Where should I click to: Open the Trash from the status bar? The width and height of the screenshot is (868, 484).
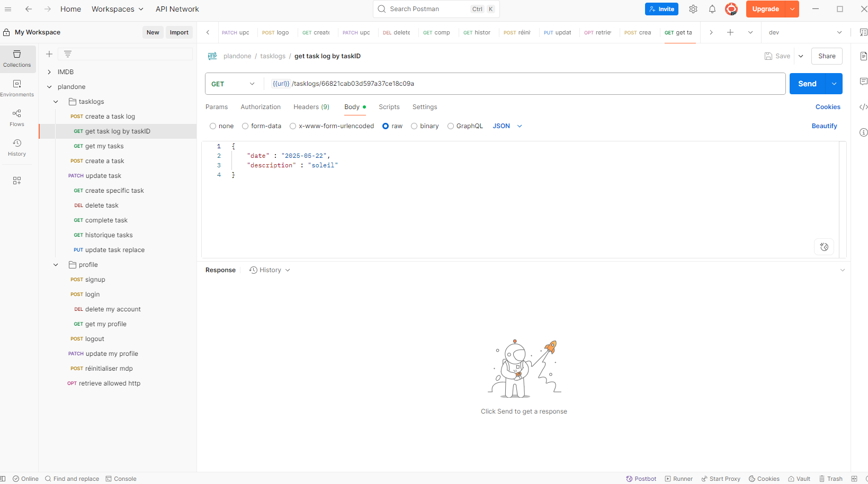click(830, 479)
